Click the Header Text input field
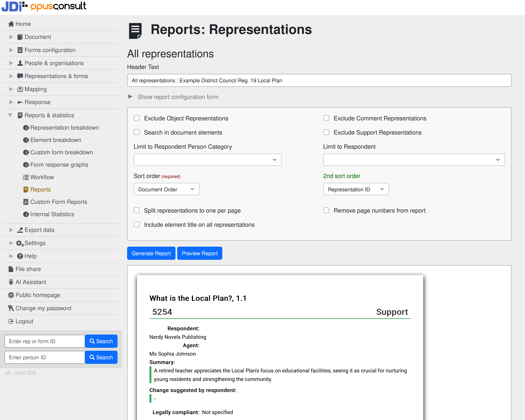Screen dimensions: 525x420 (319, 80)
